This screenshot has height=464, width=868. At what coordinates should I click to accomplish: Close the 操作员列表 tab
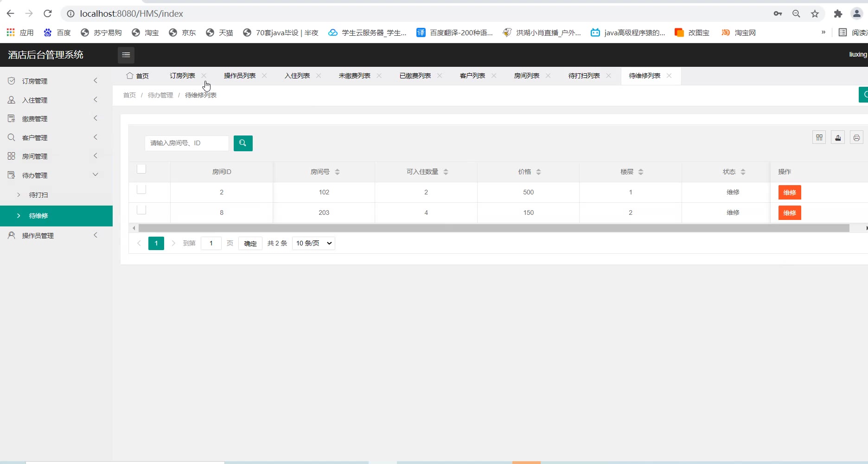point(264,76)
